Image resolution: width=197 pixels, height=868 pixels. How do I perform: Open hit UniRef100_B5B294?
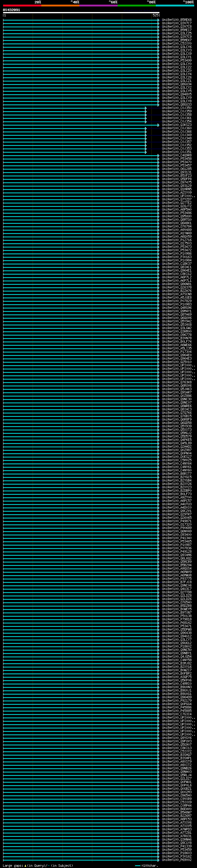tap(176, 565)
